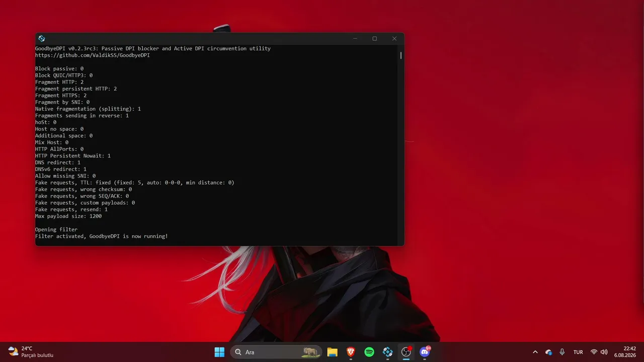The height and width of the screenshot is (362, 644).
Task: Click the "HTTP AllPorts: 0" line
Action: click(59, 149)
